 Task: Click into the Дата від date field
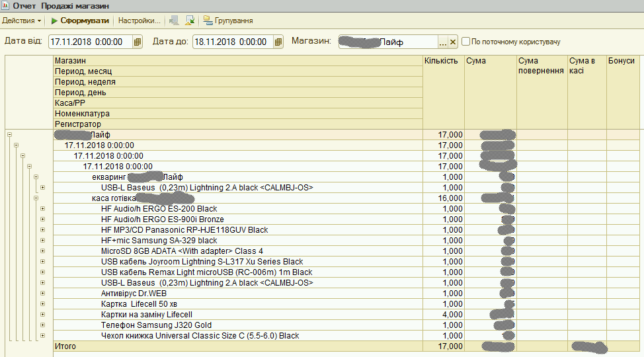(90, 42)
